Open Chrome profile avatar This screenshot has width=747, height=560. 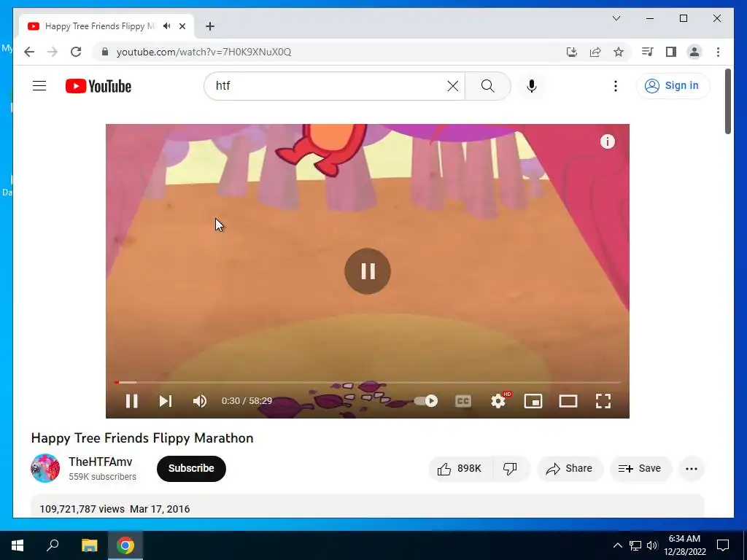tap(694, 52)
